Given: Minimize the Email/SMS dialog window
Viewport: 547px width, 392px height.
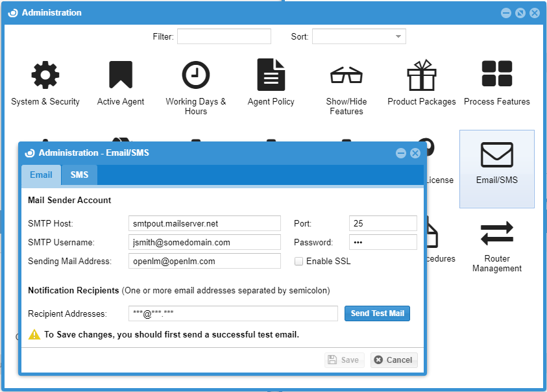Looking at the screenshot, I should (x=401, y=153).
